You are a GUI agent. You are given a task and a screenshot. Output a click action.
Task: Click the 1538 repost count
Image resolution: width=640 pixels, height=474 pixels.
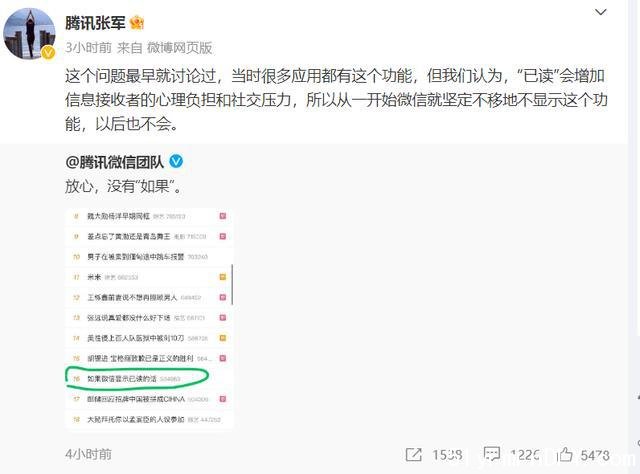447,455
